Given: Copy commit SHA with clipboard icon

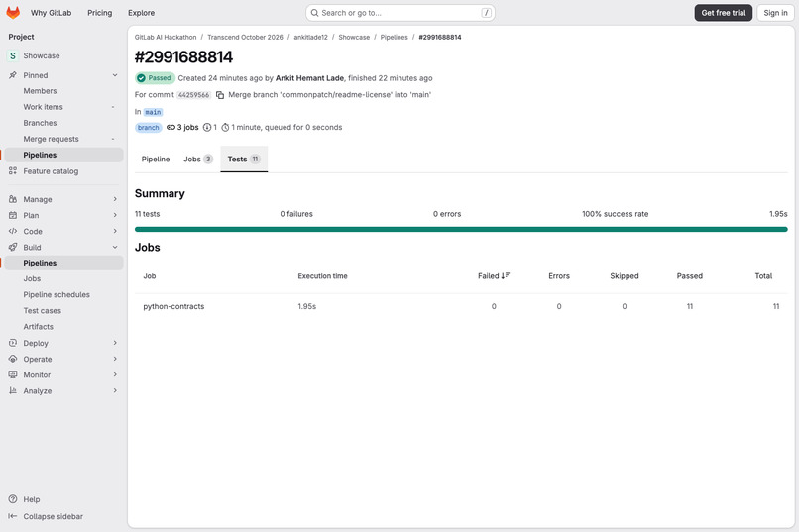Looking at the screenshot, I should 220,95.
